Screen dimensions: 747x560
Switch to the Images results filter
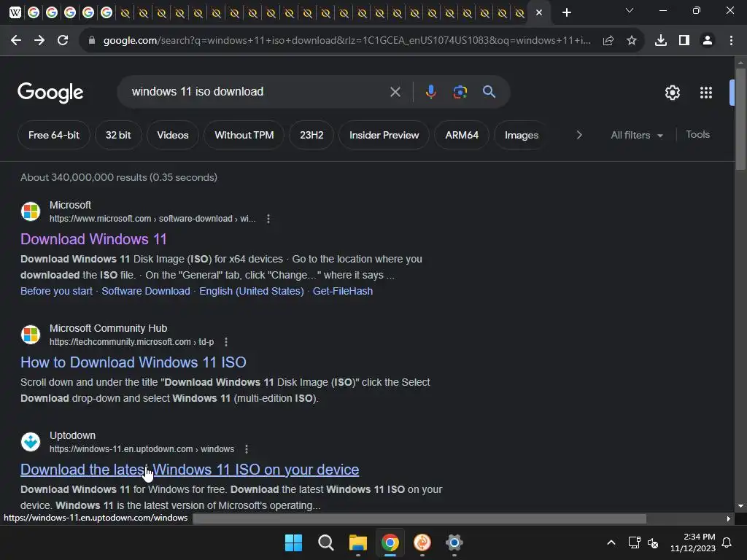pyautogui.click(x=521, y=135)
